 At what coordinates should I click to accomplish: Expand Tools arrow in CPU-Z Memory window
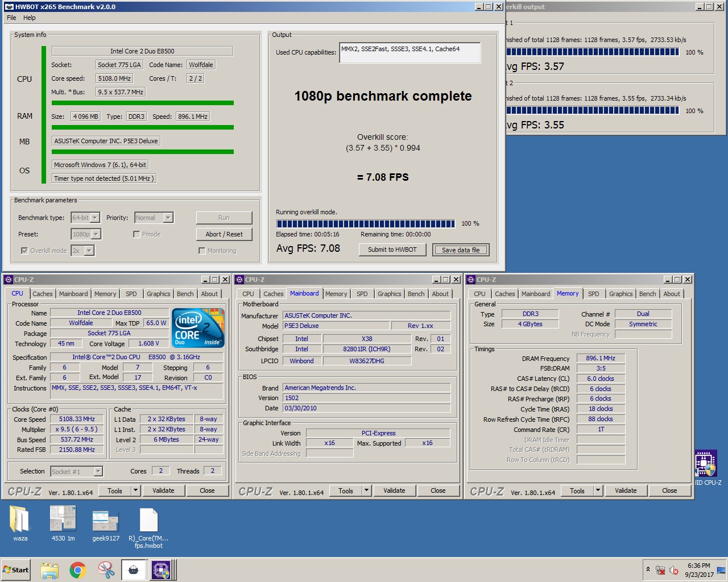coord(598,490)
